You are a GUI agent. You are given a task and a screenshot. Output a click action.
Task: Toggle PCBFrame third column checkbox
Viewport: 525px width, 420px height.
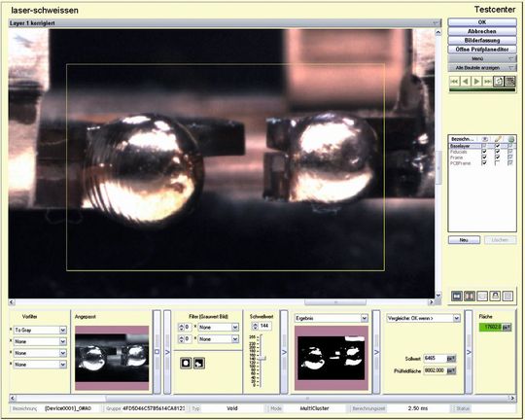tap(510, 163)
